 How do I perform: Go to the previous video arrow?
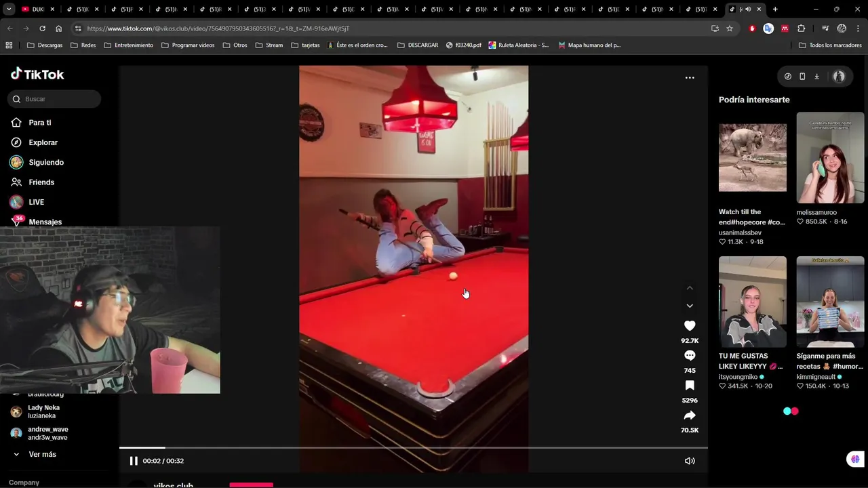[690, 288]
